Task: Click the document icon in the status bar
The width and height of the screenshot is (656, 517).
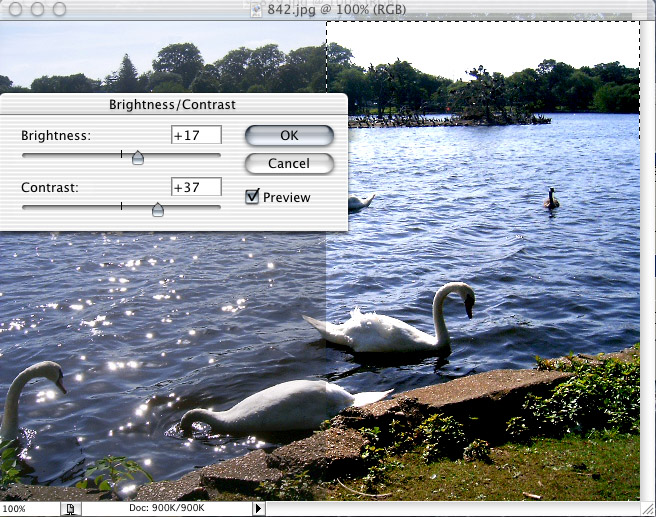Action: [70, 509]
